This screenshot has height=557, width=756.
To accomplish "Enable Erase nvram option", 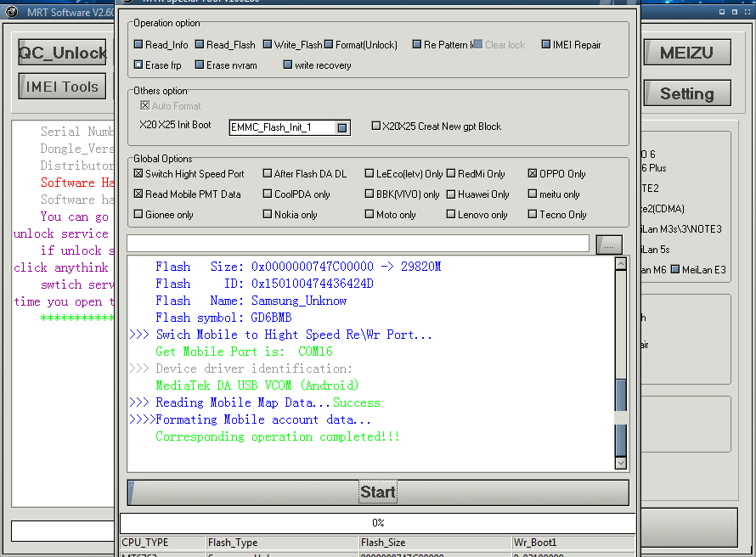I will click(200, 65).
